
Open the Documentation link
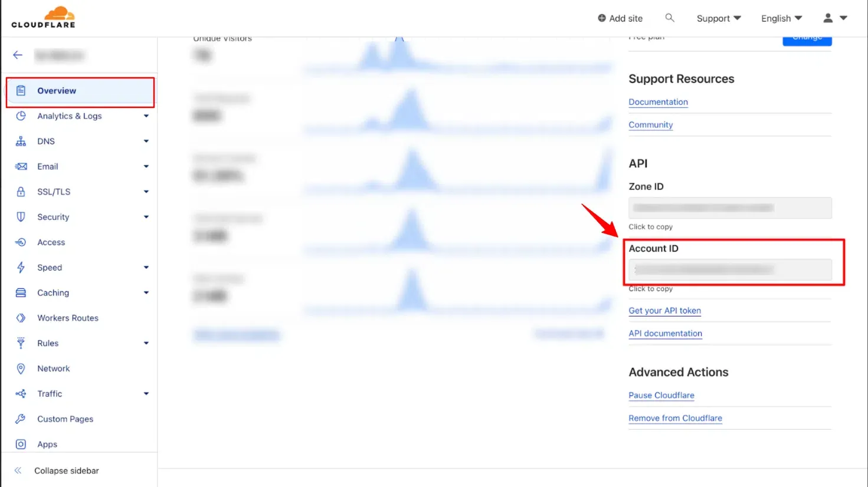[658, 102]
